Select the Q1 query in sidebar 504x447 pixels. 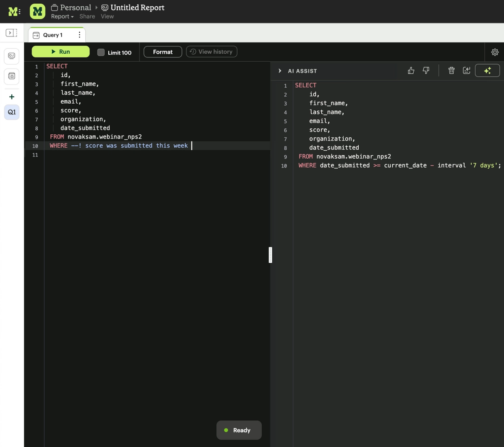[x=11, y=112]
